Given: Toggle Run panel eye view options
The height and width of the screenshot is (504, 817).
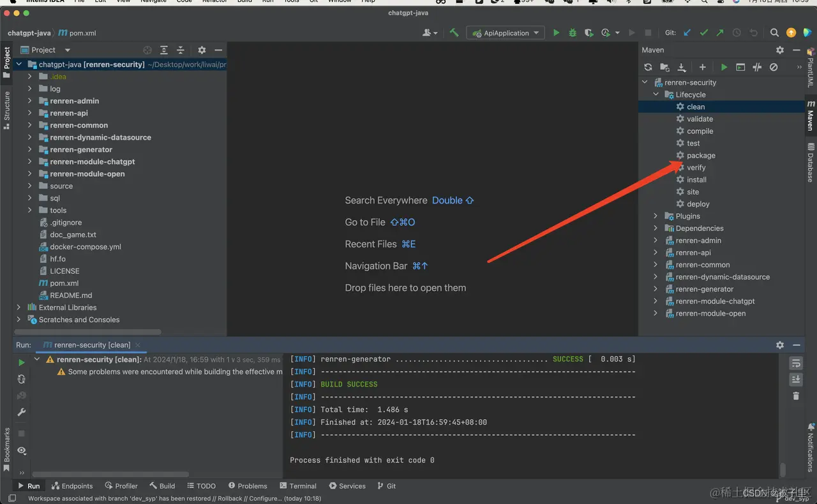Looking at the screenshot, I should coord(21,450).
